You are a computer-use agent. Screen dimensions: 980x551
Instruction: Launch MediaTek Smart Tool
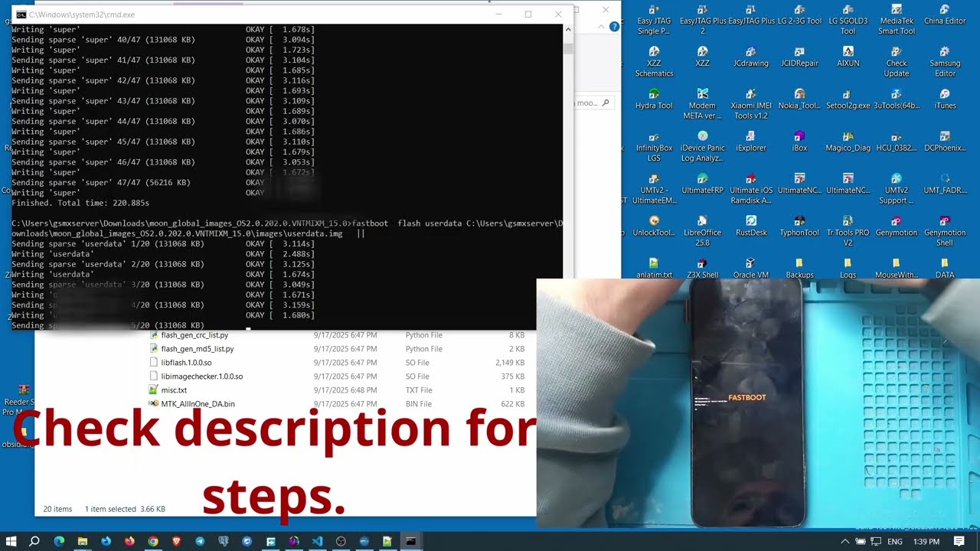point(897,20)
